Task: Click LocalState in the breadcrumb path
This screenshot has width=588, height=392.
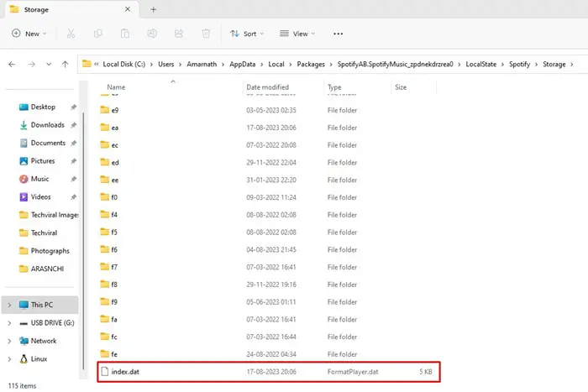Action: pyautogui.click(x=480, y=65)
